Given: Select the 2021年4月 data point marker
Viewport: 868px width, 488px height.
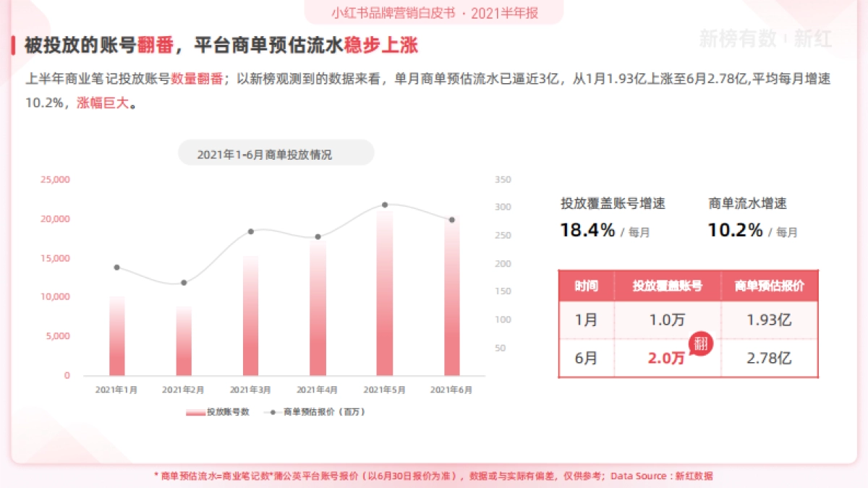Looking at the screenshot, I should 318,236.
